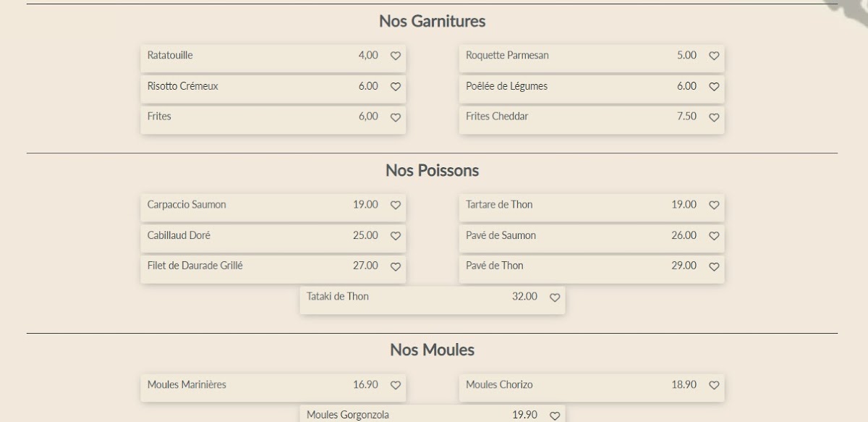Mark Filet de Daurade Grillé as favorite
This screenshot has width=868, height=422.
pyautogui.click(x=396, y=266)
